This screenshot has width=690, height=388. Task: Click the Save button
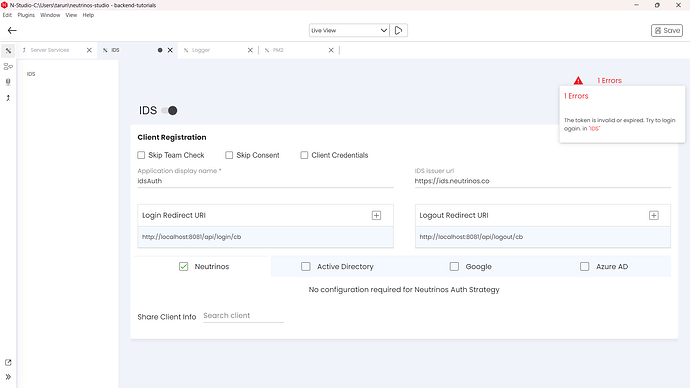pyautogui.click(x=667, y=30)
